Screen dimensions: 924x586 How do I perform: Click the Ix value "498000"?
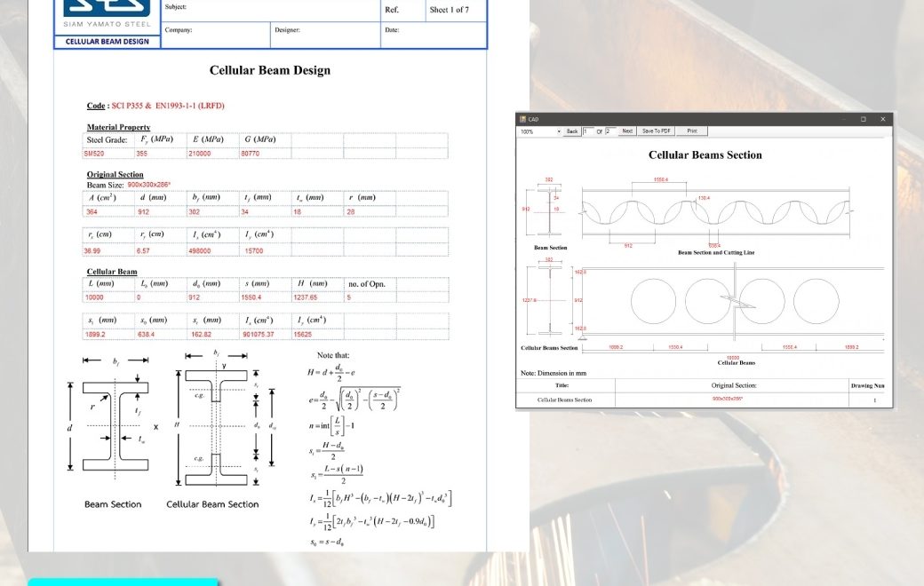pos(200,251)
